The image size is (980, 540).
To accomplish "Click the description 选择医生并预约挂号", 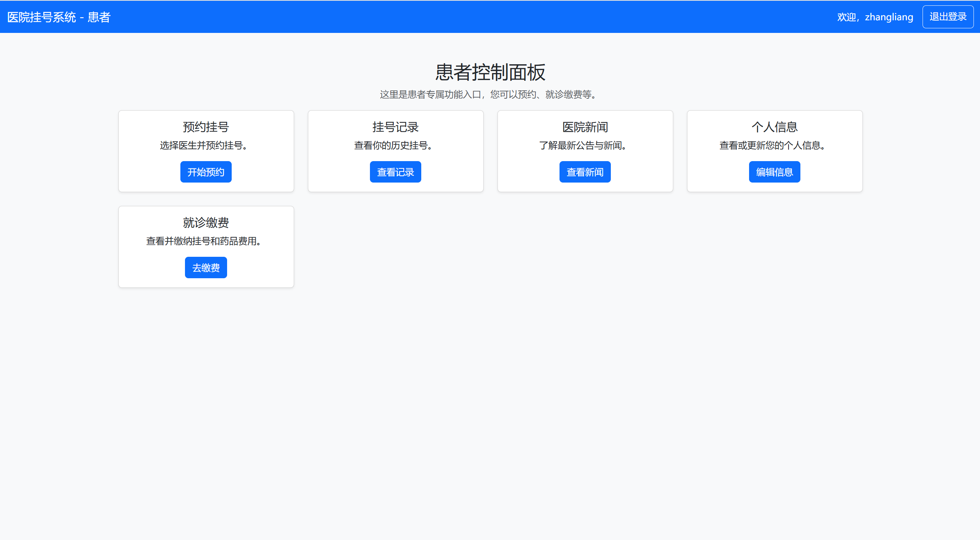I will [x=203, y=145].
